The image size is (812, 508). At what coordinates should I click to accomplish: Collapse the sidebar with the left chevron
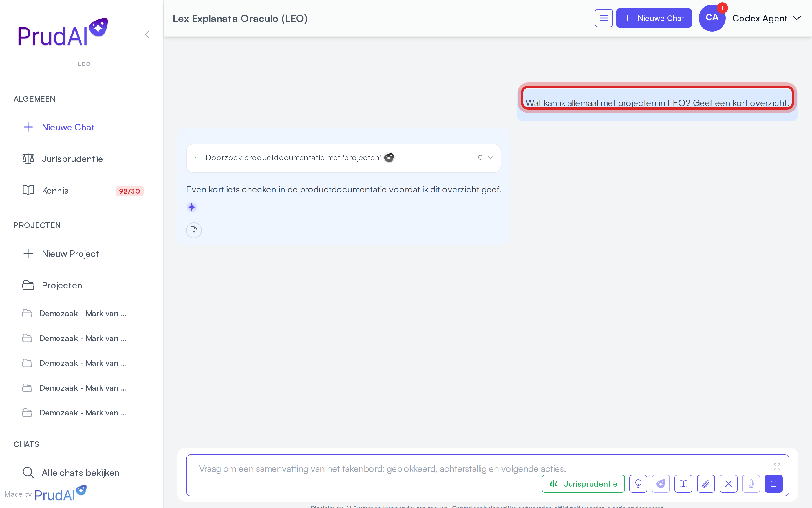(x=147, y=34)
